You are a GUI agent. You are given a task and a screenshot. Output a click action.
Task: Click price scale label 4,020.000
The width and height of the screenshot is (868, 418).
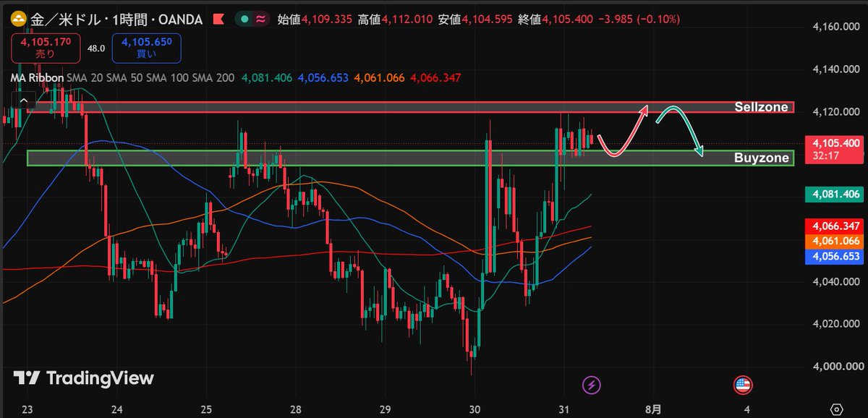[835, 324]
